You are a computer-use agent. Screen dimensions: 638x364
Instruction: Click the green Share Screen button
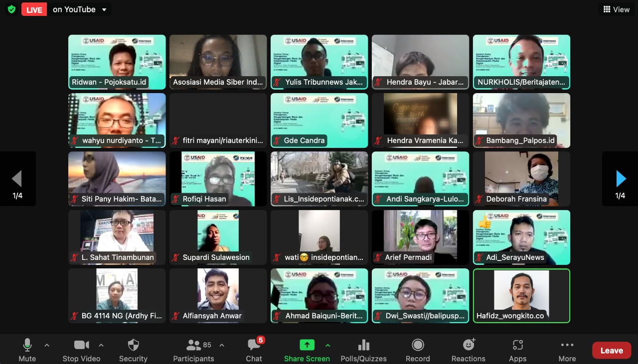[x=307, y=345]
